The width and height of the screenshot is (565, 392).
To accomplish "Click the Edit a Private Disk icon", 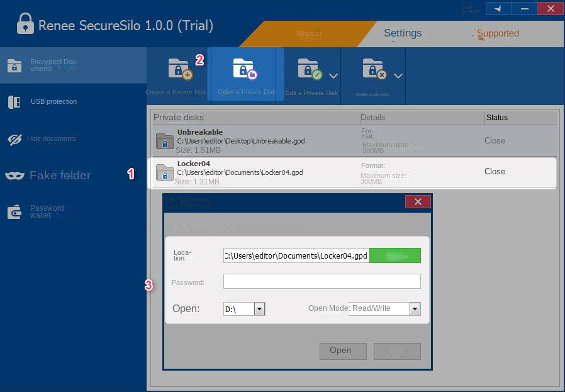I will click(308, 69).
